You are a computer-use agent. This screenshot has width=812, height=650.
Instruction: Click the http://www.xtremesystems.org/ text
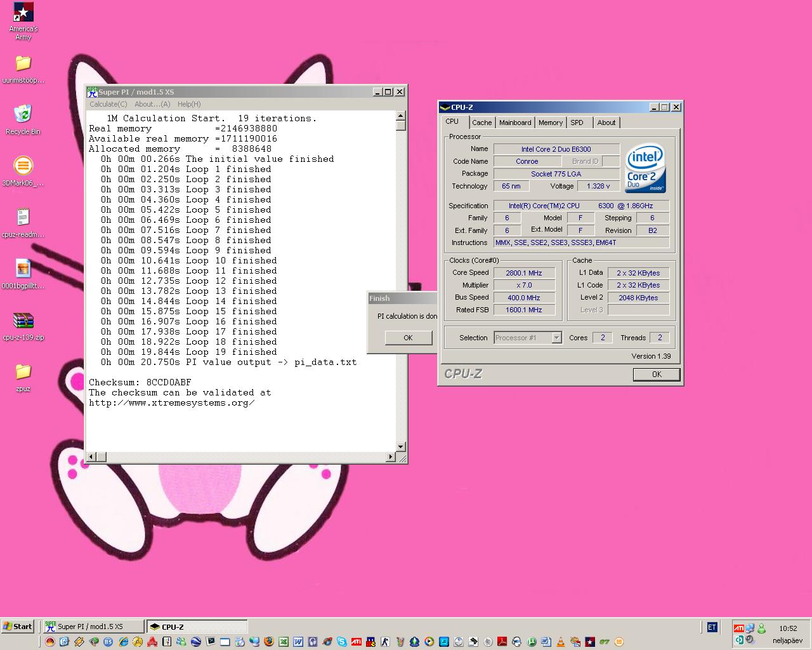[x=171, y=402]
